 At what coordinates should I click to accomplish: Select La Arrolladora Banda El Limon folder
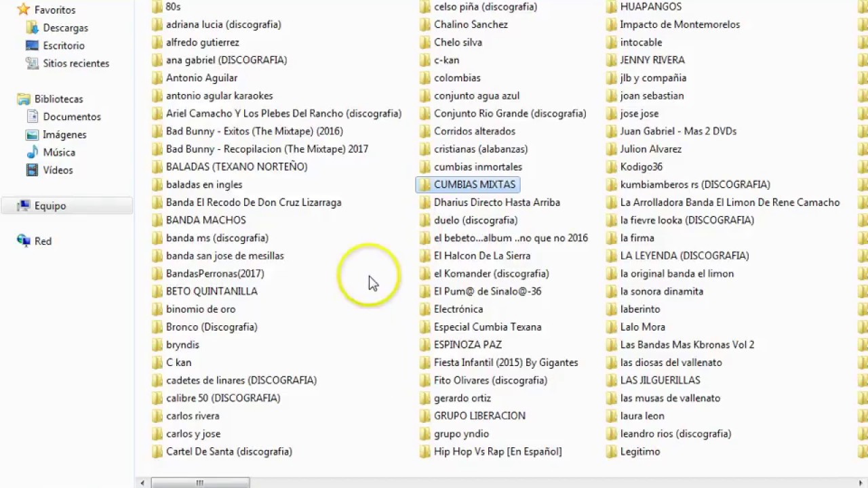click(x=730, y=202)
